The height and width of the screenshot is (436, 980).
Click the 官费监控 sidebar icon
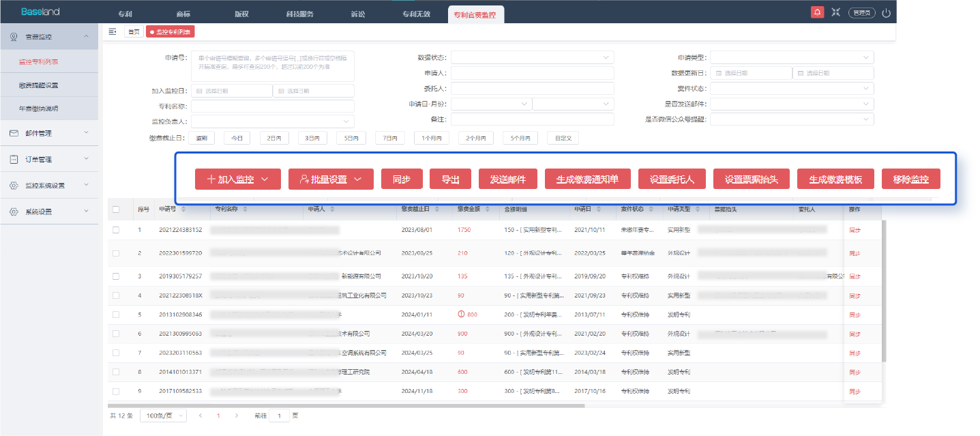click(x=14, y=37)
